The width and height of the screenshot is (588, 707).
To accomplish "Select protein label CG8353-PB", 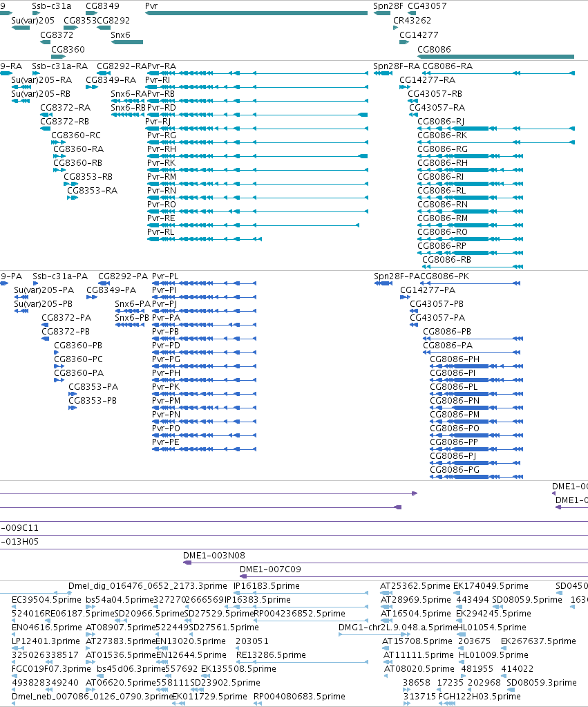I will click(93, 400).
